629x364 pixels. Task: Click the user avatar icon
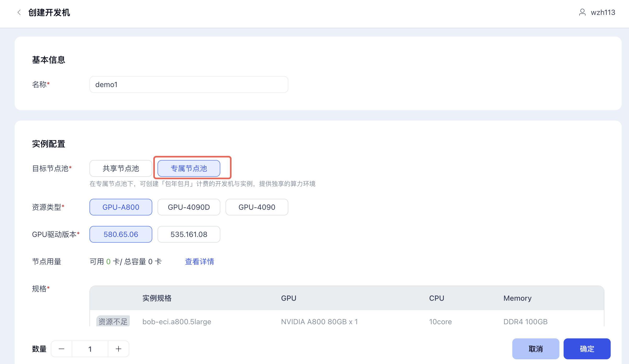click(582, 12)
